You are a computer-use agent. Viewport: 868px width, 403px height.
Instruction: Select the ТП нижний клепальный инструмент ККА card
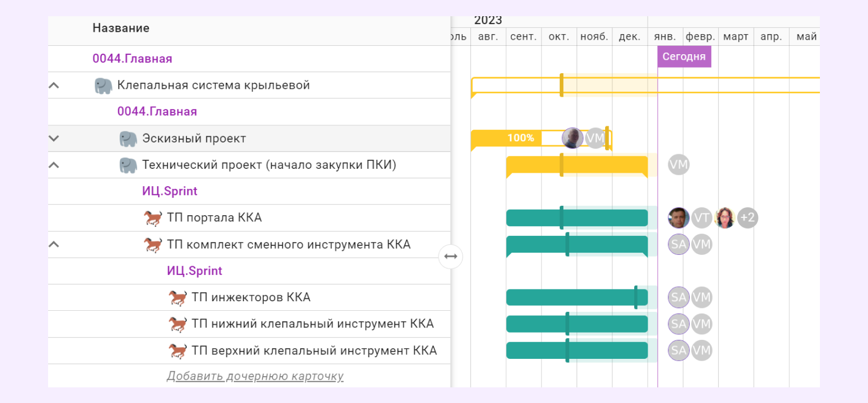coord(312,324)
